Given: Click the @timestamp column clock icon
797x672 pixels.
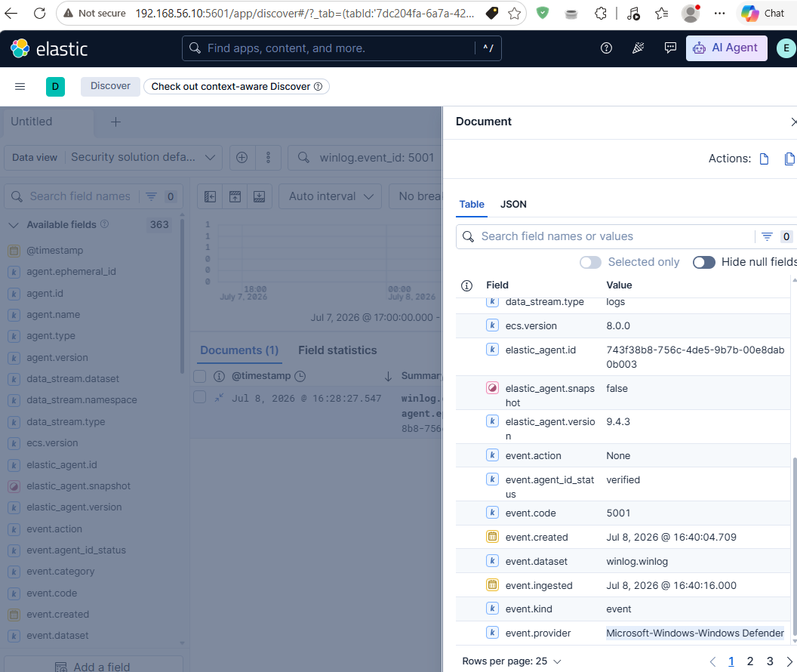Looking at the screenshot, I should [x=300, y=376].
